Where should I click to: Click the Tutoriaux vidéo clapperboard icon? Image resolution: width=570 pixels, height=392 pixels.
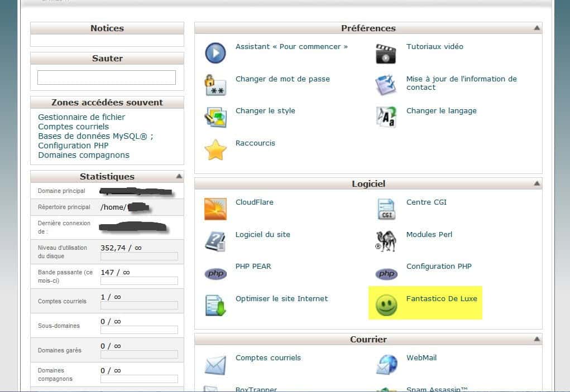tap(386, 54)
